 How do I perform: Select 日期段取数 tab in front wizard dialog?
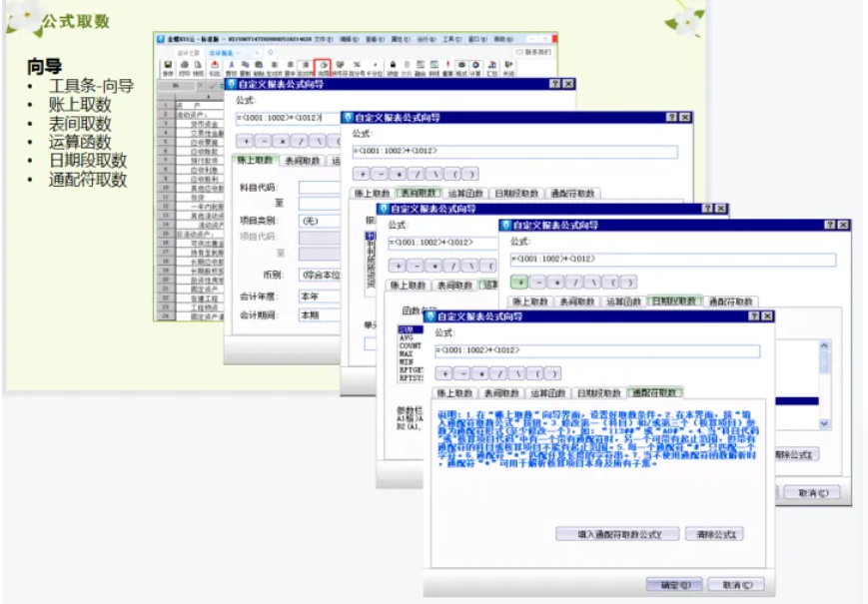(x=598, y=392)
